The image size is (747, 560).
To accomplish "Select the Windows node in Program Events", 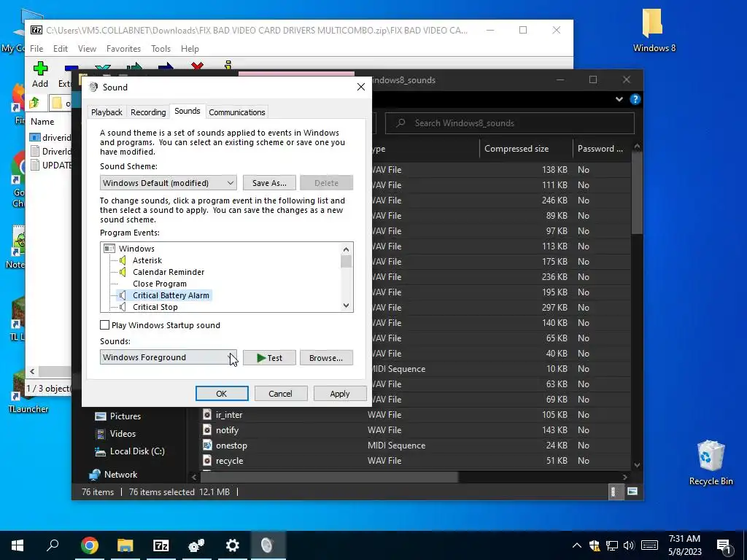I will tap(136, 249).
